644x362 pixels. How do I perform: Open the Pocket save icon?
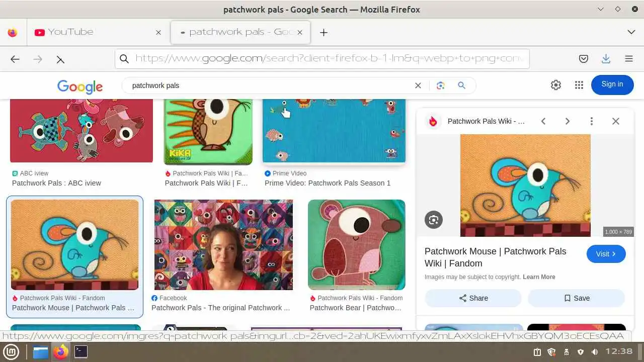(584, 59)
